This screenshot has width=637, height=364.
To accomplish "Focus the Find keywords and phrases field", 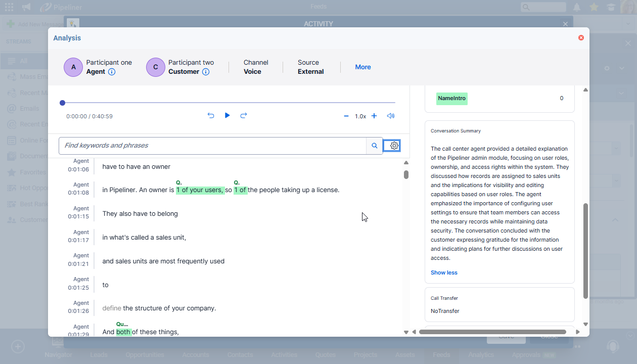I will point(212,146).
